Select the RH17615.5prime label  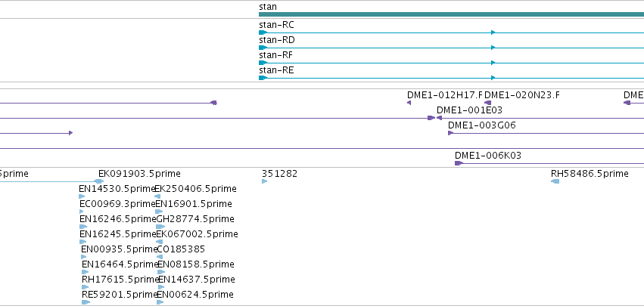tap(120, 280)
